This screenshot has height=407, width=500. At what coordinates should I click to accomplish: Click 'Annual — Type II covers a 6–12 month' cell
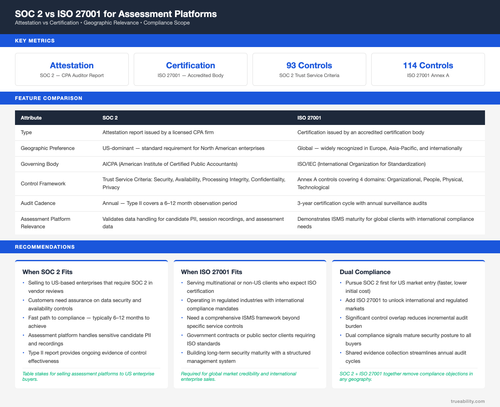pos(170,203)
